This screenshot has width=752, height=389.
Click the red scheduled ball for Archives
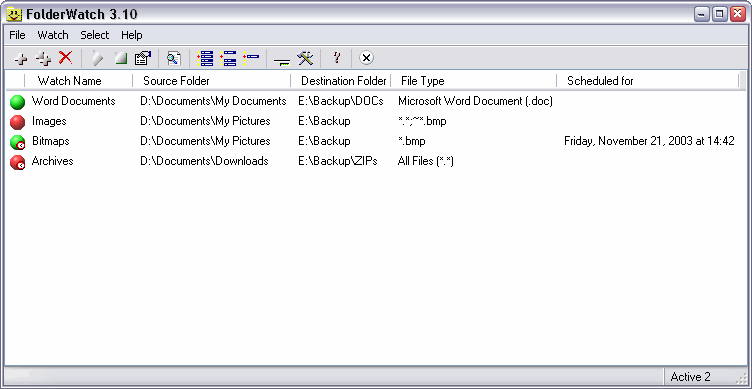pos(17,162)
